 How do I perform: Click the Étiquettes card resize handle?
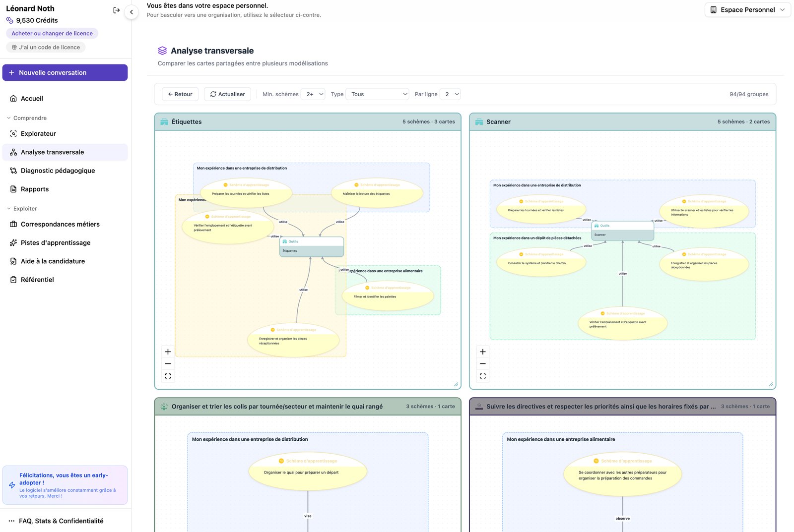(x=456, y=384)
